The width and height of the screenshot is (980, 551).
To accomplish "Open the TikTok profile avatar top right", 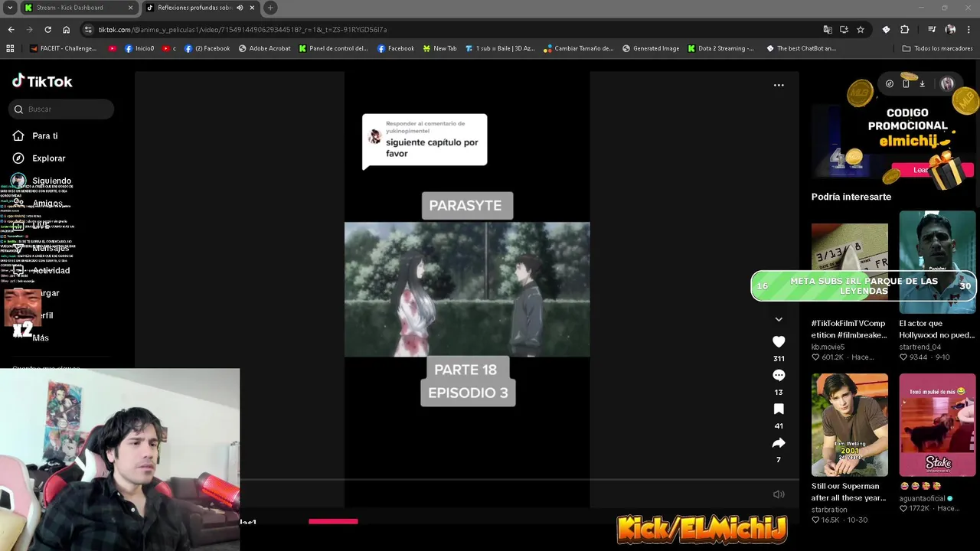I will pyautogui.click(x=947, y=84).
